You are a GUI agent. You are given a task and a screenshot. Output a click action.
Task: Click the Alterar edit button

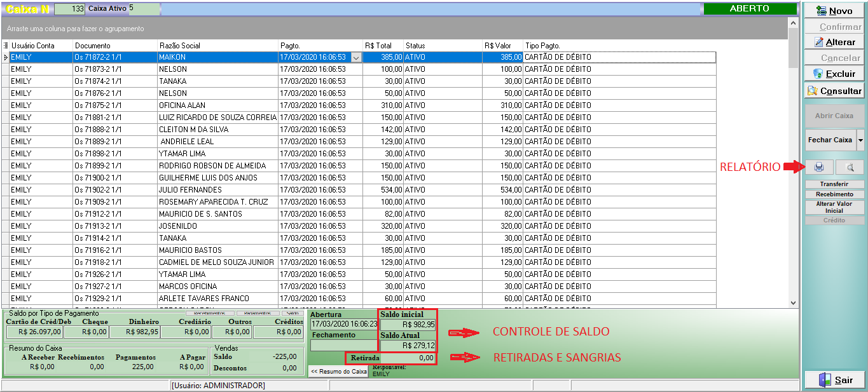834,42
